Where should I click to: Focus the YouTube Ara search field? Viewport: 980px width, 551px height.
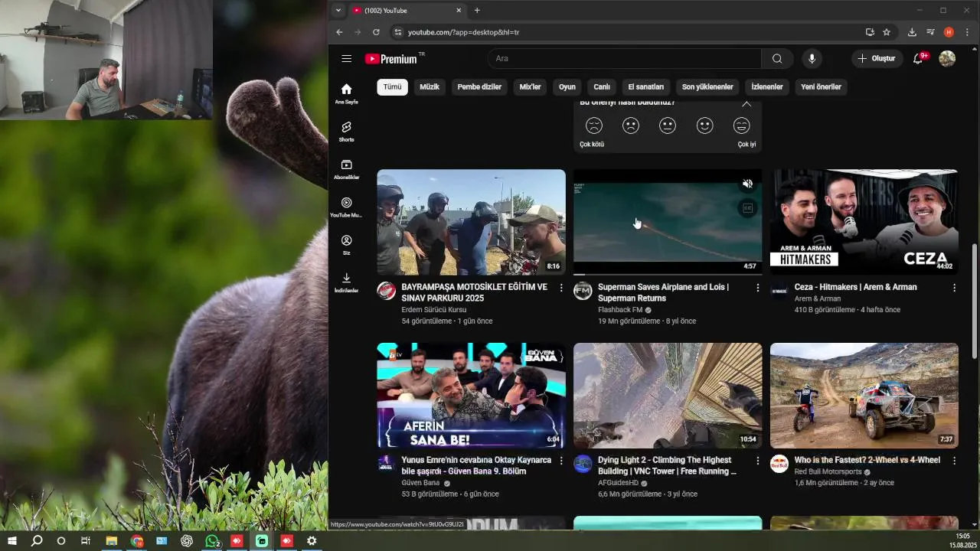click(625, 59)
